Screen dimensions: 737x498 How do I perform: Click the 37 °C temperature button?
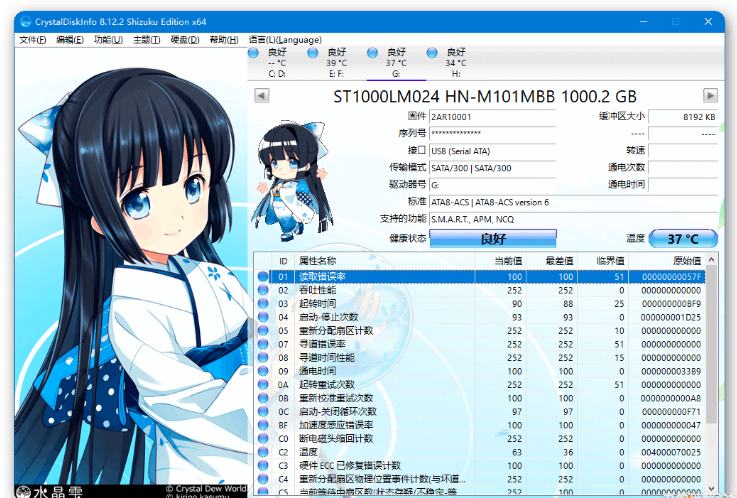point(683,239)
